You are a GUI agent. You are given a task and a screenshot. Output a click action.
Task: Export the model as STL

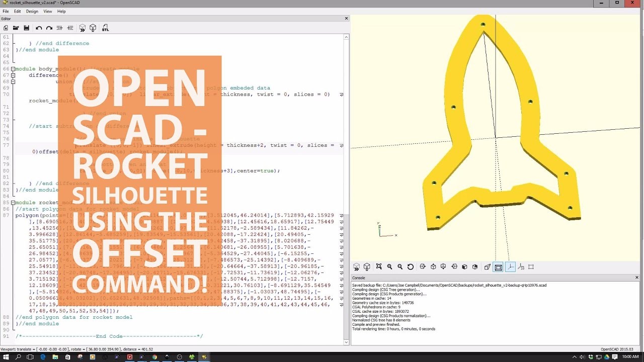(x=105, y=28)
